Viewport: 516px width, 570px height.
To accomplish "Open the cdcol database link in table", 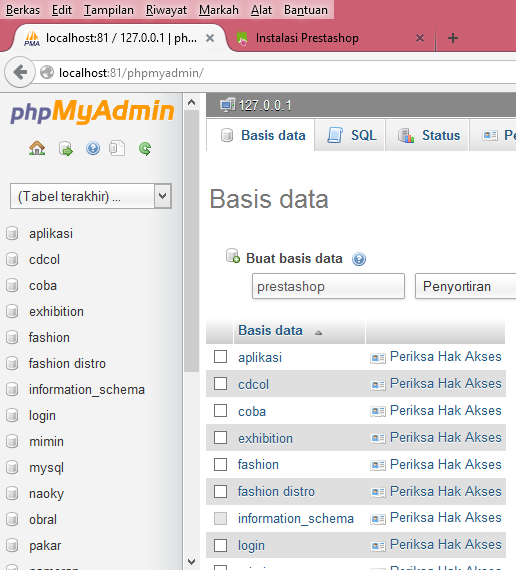I will tap(253, 384).
